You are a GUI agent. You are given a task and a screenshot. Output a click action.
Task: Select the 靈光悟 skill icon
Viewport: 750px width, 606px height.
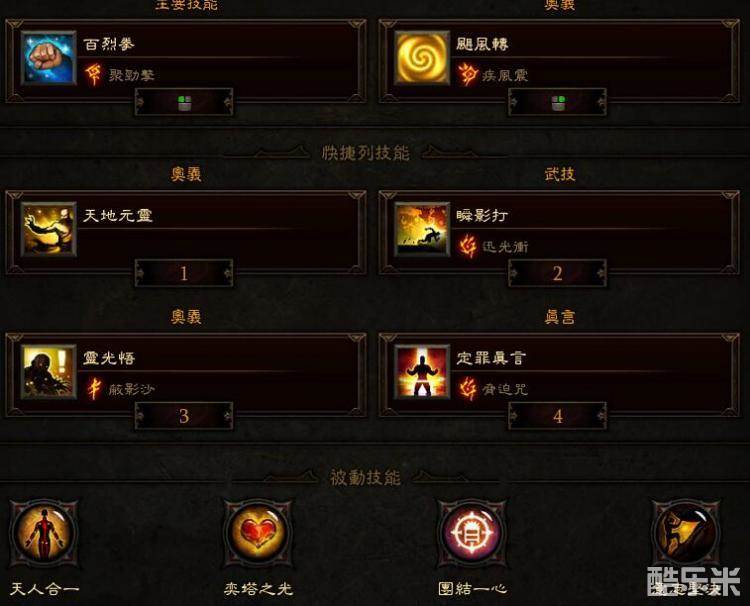[x=48, y=372]
